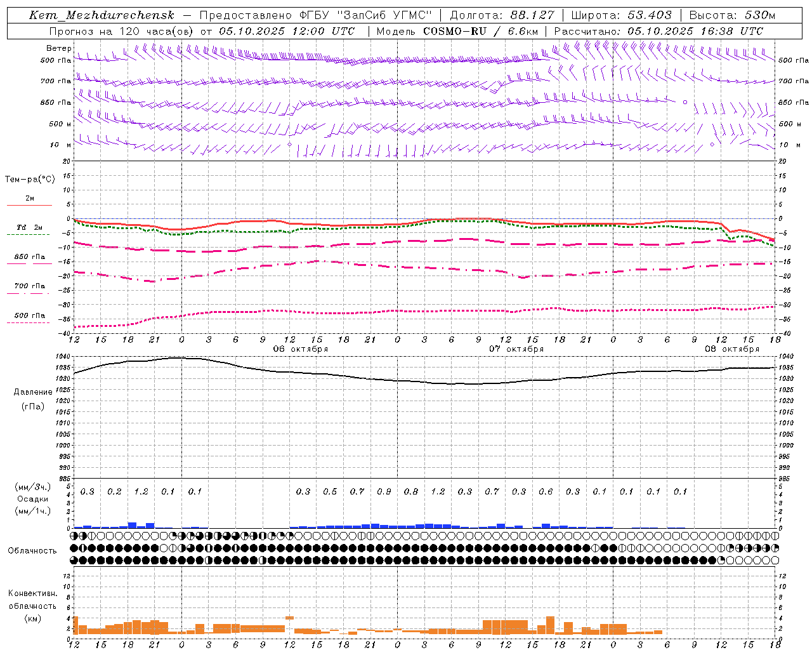Select the 0.2 precipitation amount
This screenshot has height=650, width=812.
click(x=114, y=491)
